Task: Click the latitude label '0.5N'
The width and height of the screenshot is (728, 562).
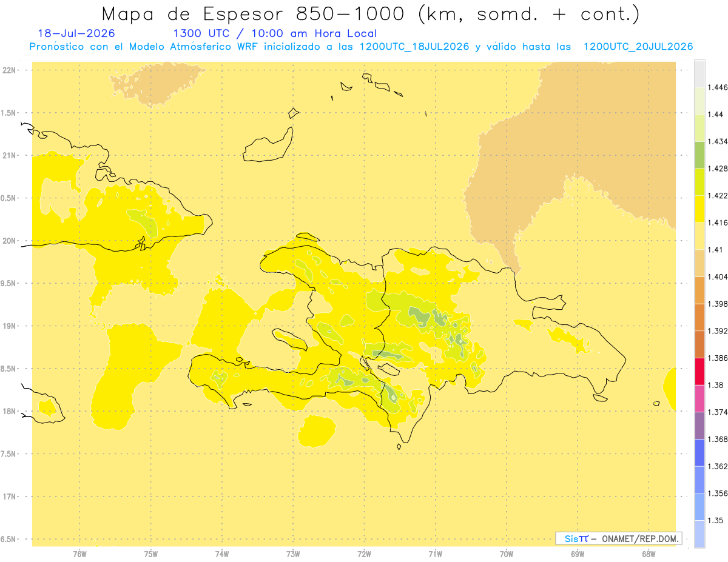Action: pyautogui.click(x=8, y=198)
